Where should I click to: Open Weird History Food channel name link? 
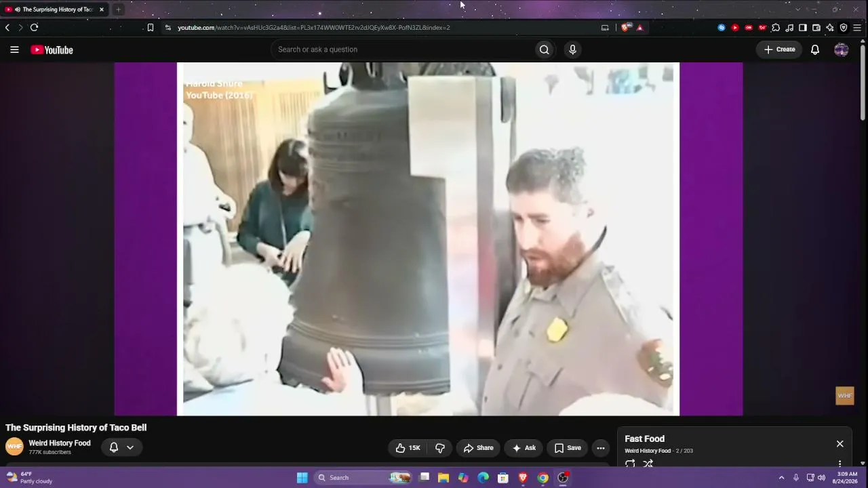(60, 443)
